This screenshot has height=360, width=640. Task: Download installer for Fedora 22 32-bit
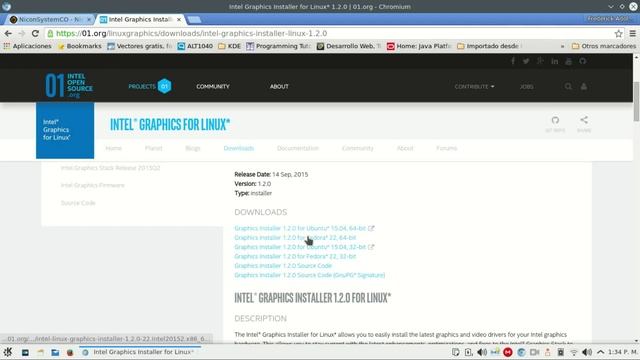click(x=295, y=256)
